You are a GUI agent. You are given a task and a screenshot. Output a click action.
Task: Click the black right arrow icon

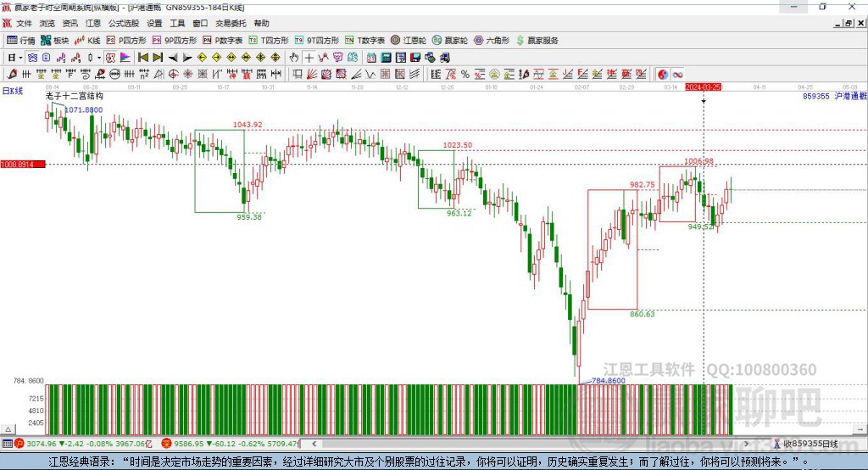pyautogui.click(x=187, y=58)
